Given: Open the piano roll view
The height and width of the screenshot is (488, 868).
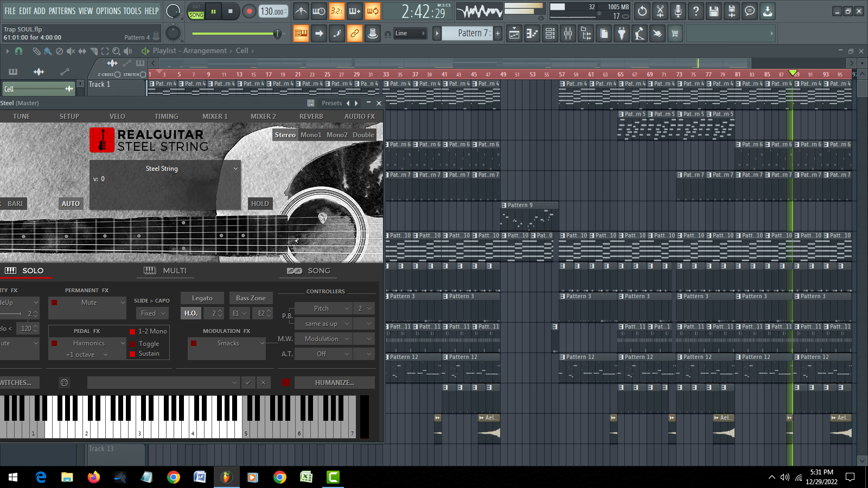Looking at the screenshot, I should coord(532,34).
